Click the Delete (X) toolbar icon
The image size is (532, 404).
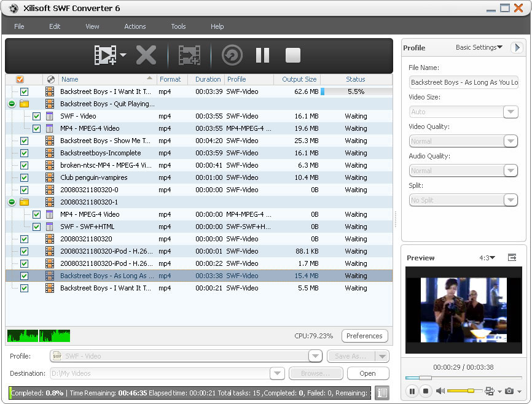(x=146, y=55)
